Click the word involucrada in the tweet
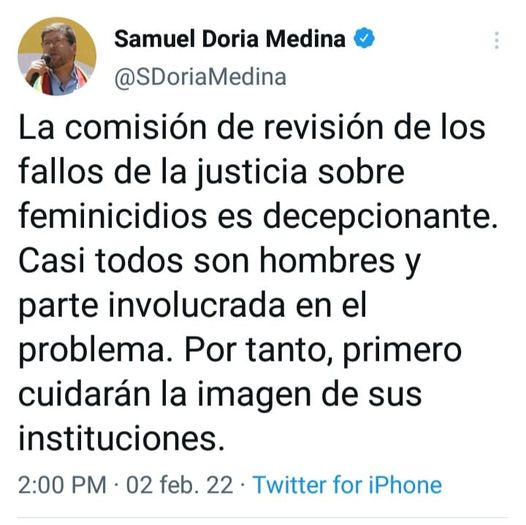Screen dimensions: 526x525 click(x=197, y=305)
